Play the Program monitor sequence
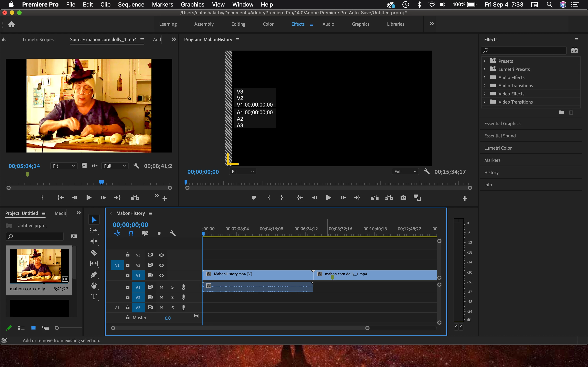 (328, 198)
